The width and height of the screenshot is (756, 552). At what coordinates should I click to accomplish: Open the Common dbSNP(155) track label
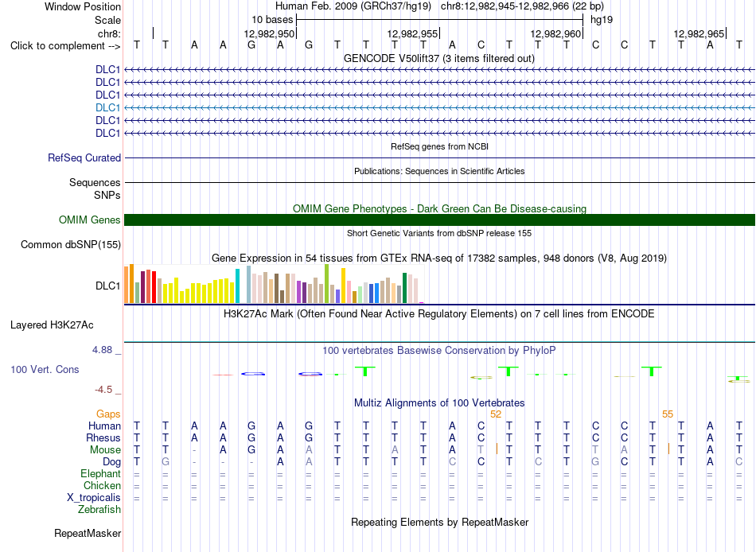[x=71, y=244]
